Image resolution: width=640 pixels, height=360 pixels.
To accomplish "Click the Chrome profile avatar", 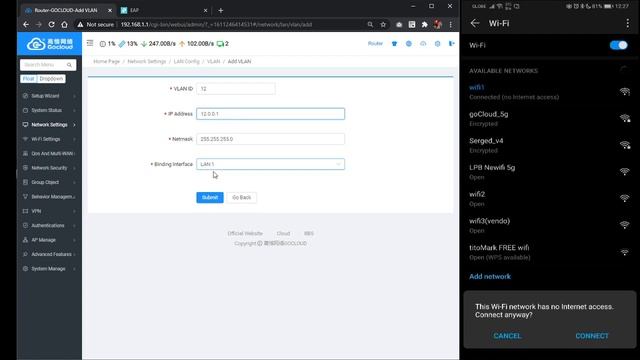I will pyautogui.click(x=438, y=24).
